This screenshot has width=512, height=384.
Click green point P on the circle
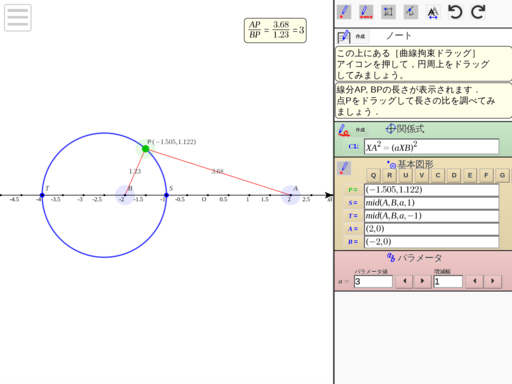pyautogui.click(x=146, y=149)
